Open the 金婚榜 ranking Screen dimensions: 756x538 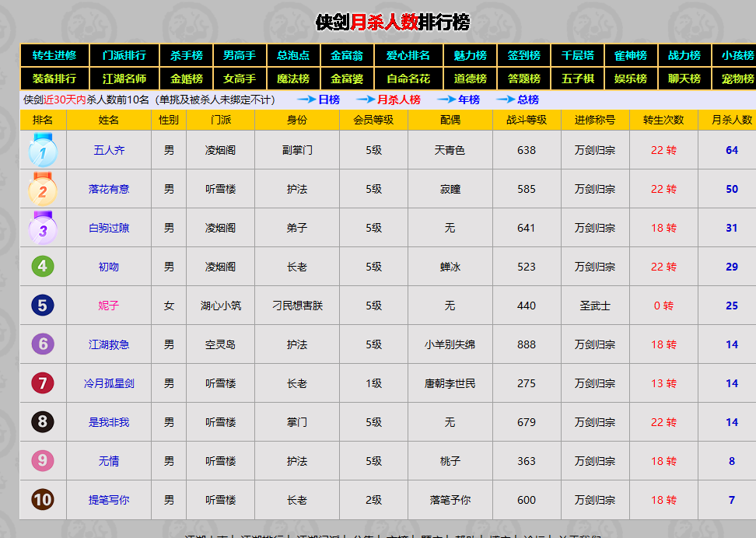[186, 79]
